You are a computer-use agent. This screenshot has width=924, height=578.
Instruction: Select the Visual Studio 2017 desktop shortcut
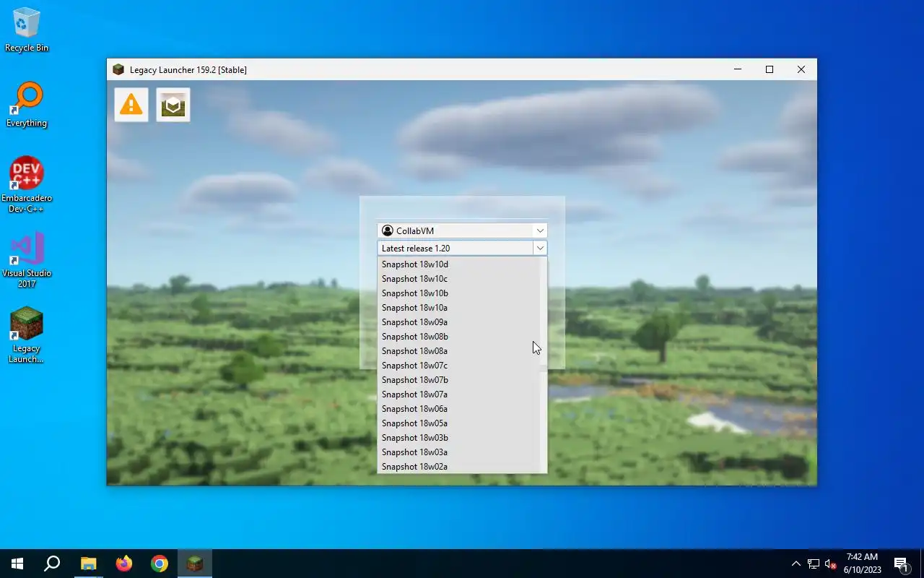click(27, 260)
